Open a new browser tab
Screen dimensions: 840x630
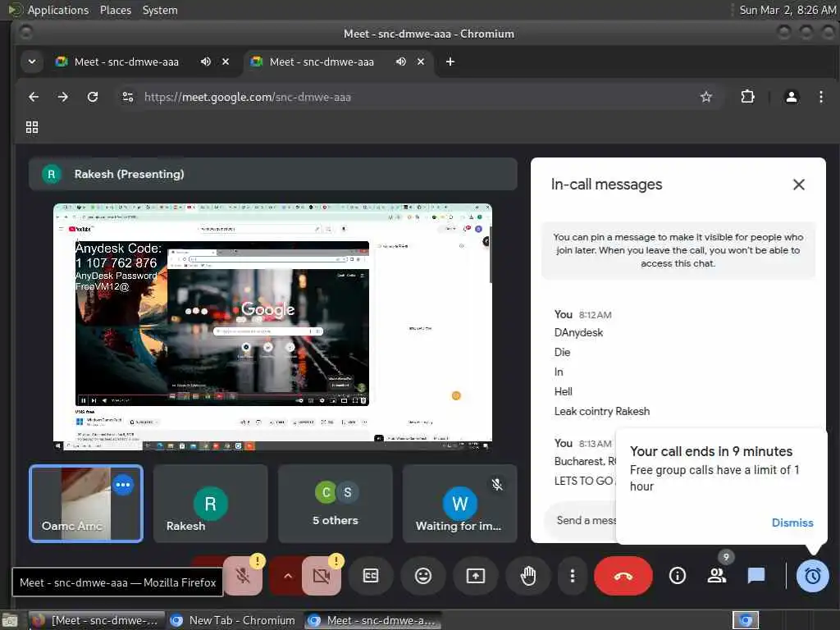450,62
